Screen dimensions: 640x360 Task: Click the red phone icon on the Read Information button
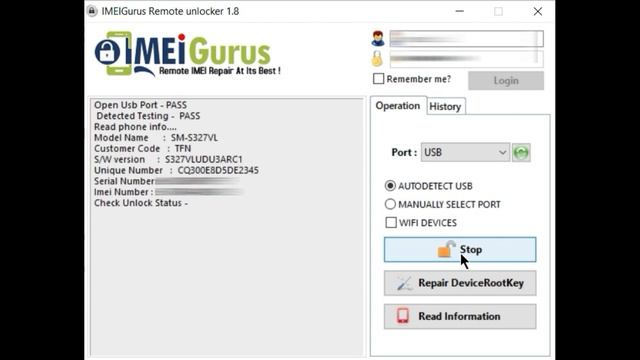(403, 316)
